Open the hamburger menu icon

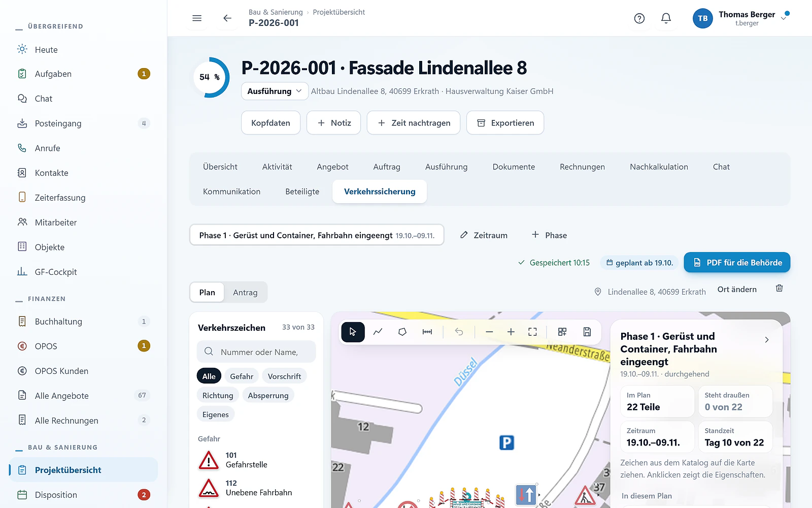tap(197, 18)
